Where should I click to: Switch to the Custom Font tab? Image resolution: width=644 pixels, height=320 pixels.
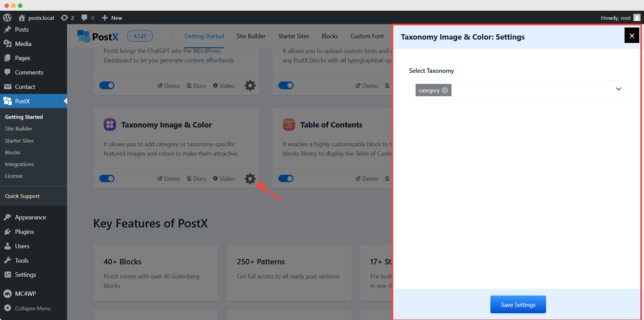click(x=367, y=36)
